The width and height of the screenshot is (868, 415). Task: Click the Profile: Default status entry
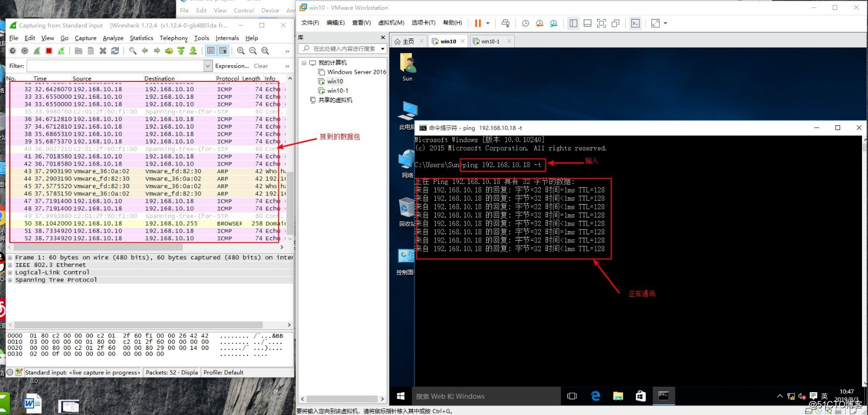[x=223, y=373]
